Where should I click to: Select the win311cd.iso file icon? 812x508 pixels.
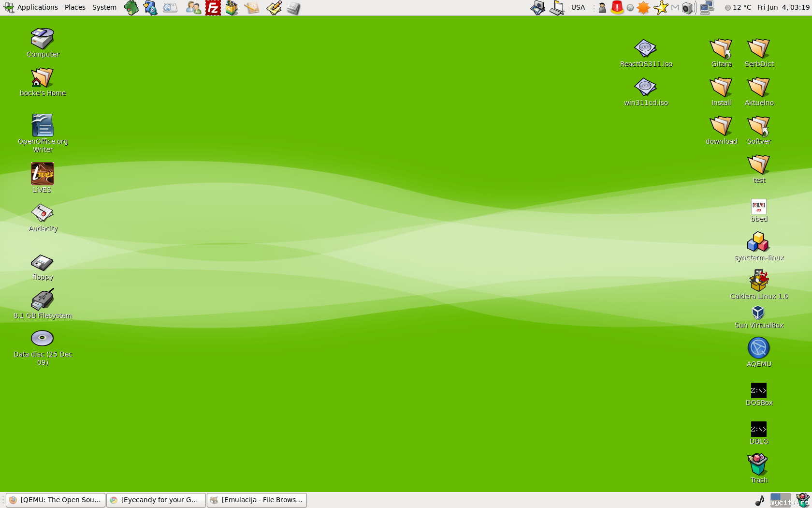coord(646,92)
